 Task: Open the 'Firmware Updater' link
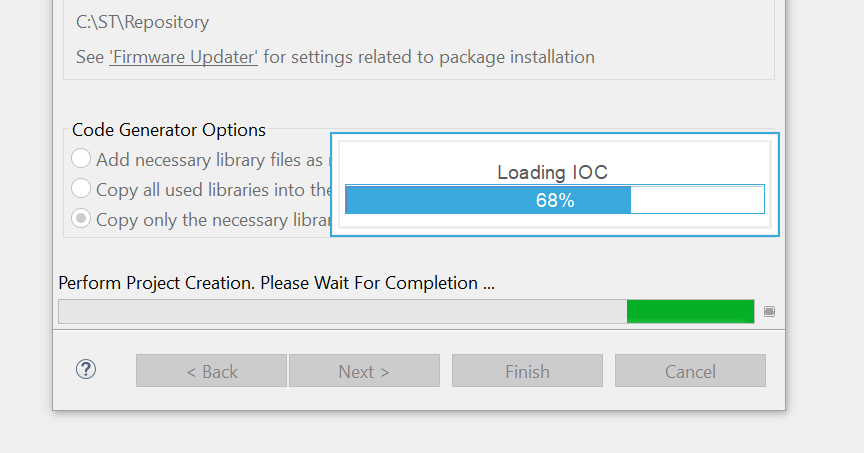click(x=183, y=57)
